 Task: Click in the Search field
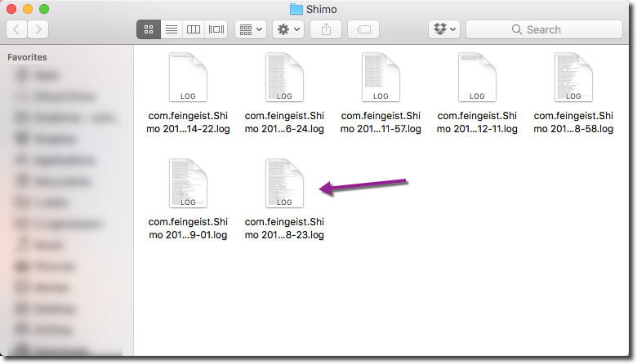pyautogui.click(x=545, y=29)
